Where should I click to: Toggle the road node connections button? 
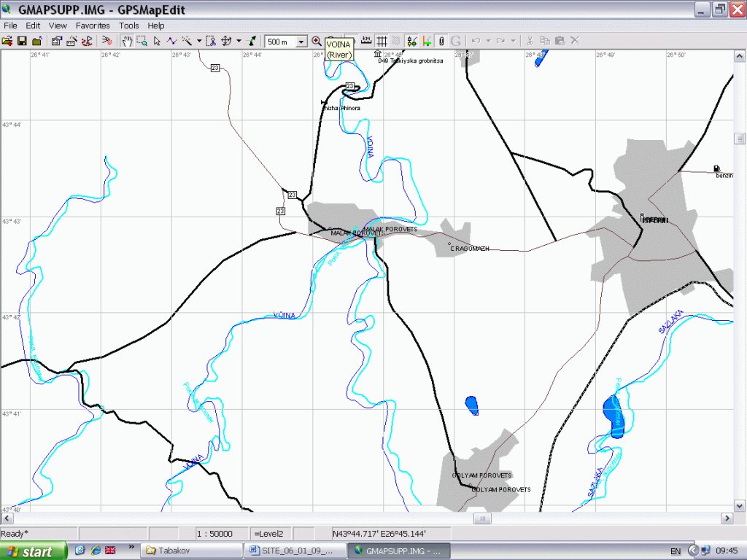pyautogui.click(x=411, y=42)
